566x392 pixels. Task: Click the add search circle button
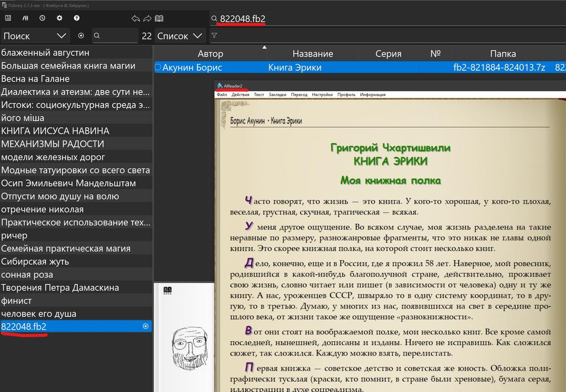(x=81, y=35)
